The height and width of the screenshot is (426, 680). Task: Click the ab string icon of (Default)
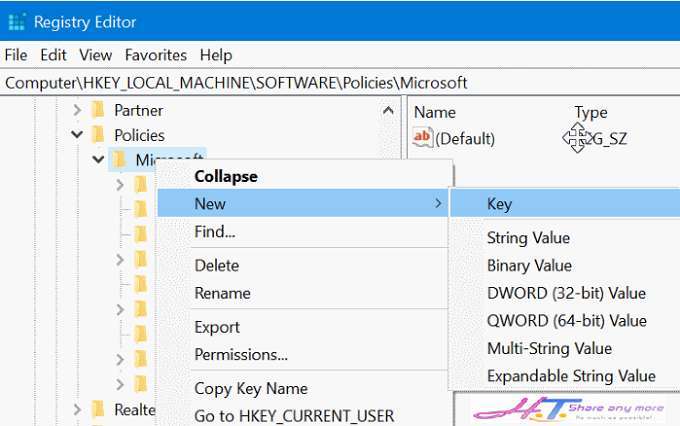pyautogui.click(x=422, y=138)
